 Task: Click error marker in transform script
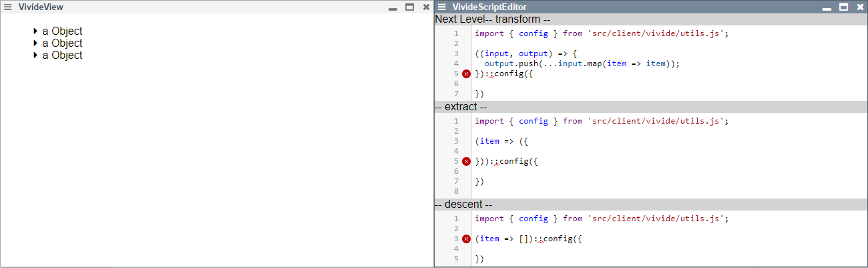click(x=466, y=74)
